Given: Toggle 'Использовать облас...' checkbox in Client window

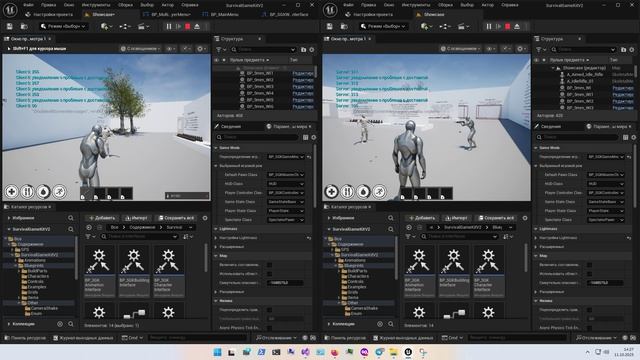Looking at the screenshot, I should tap(269, 273).
